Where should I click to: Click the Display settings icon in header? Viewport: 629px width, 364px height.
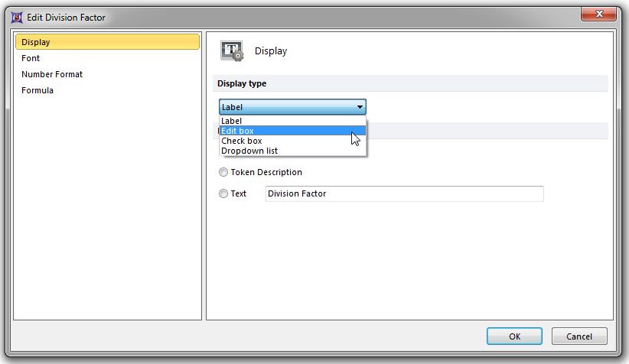[232, 51]
